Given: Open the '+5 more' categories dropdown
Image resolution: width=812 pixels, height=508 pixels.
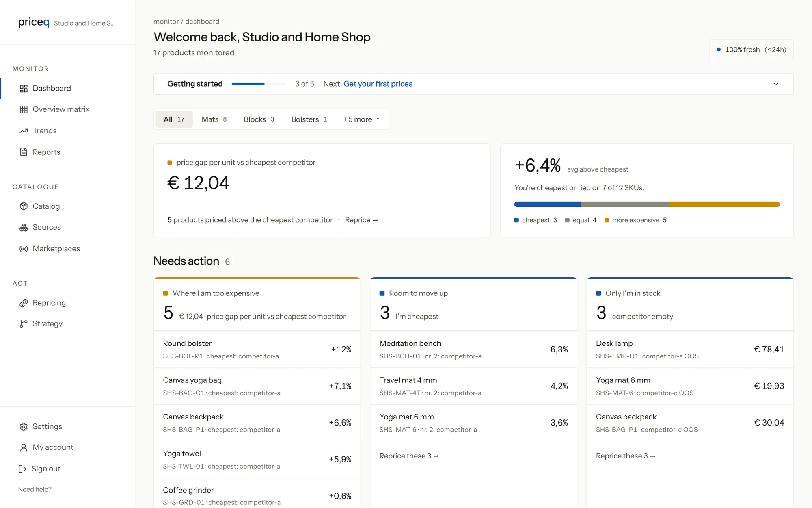Looking at the screenshot, I should (361, 119).
